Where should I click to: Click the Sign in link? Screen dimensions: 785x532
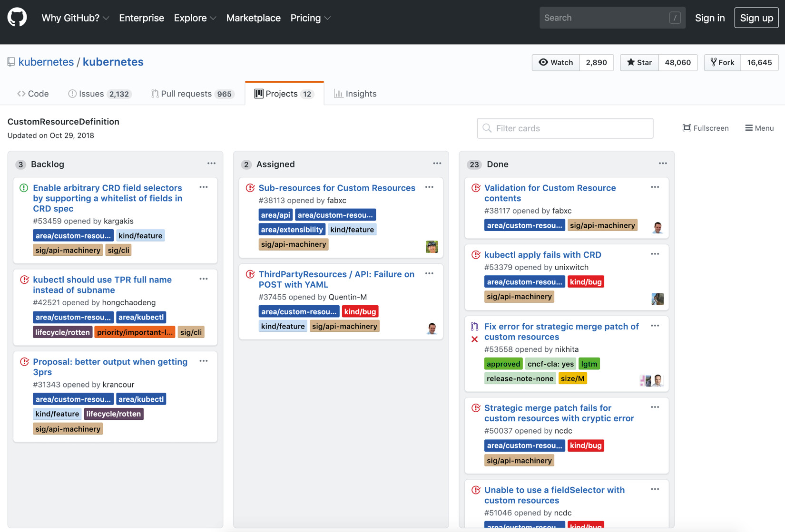tap(710, 18)
